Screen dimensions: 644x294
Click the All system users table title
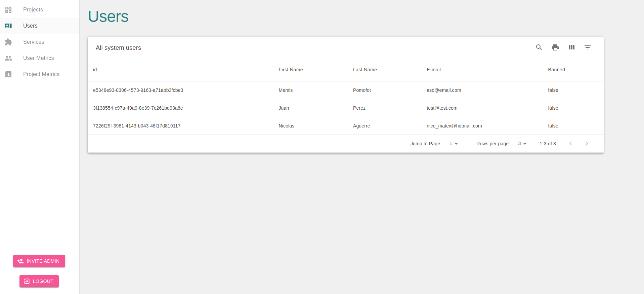coord(118,48)
